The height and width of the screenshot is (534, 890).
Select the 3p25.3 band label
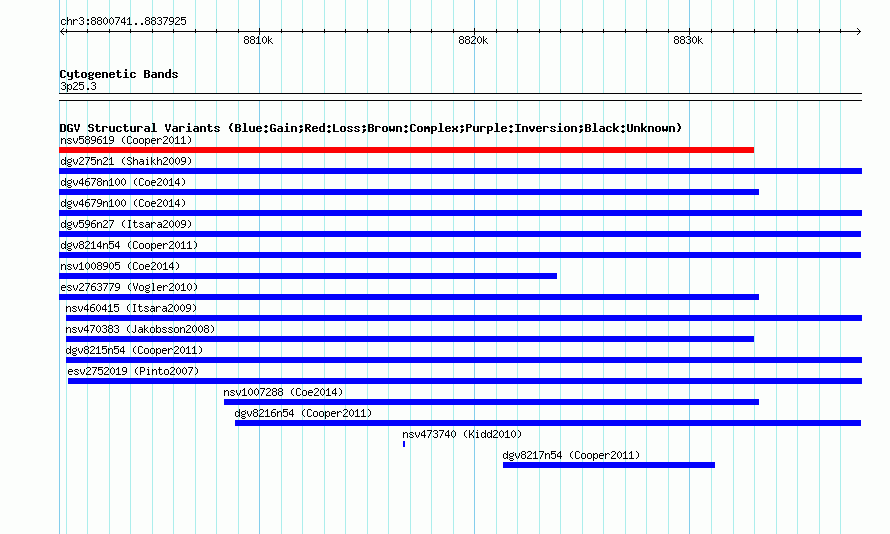coord(78,86)
